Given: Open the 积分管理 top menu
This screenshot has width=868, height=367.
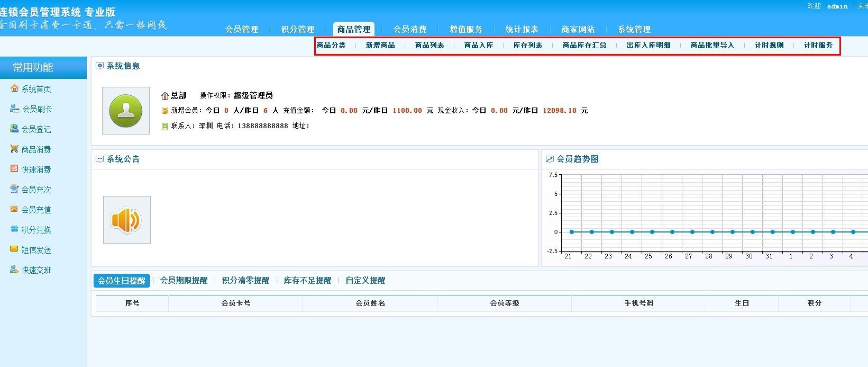Looking at the screenshot, I should coord(298,29).
